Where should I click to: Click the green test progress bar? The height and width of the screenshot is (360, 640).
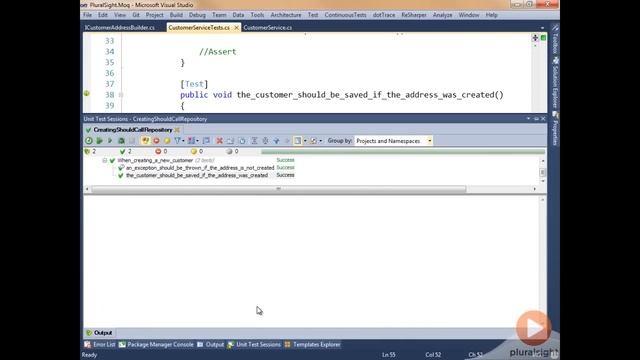[x=403, y=152]
